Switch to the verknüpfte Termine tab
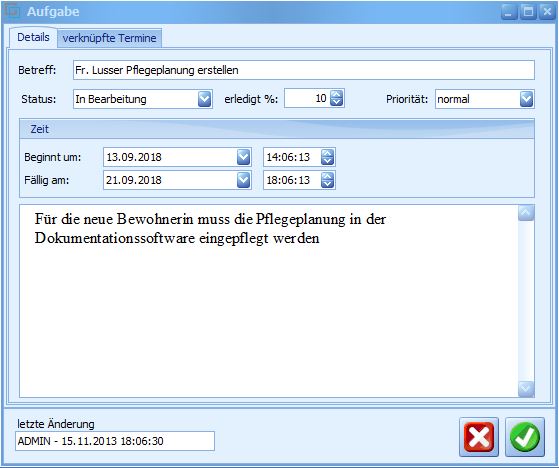The image size is (559, 468). click(x=109, y=38)
